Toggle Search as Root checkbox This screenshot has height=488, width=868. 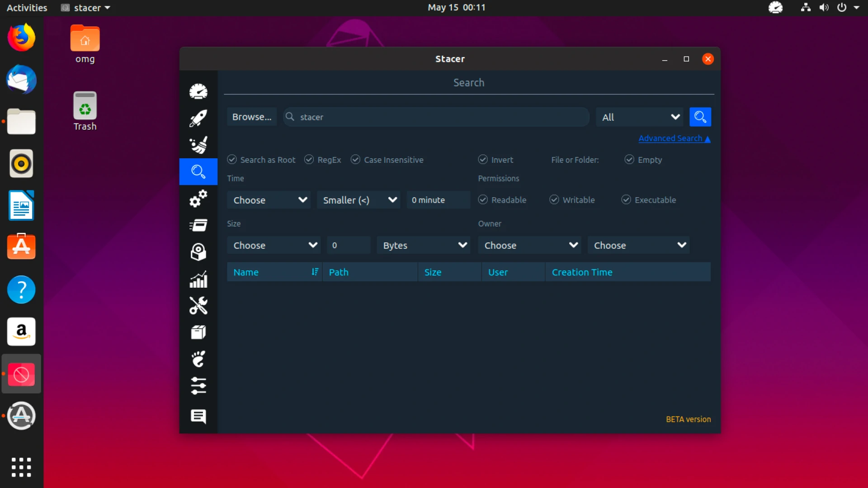click(261, 160)
